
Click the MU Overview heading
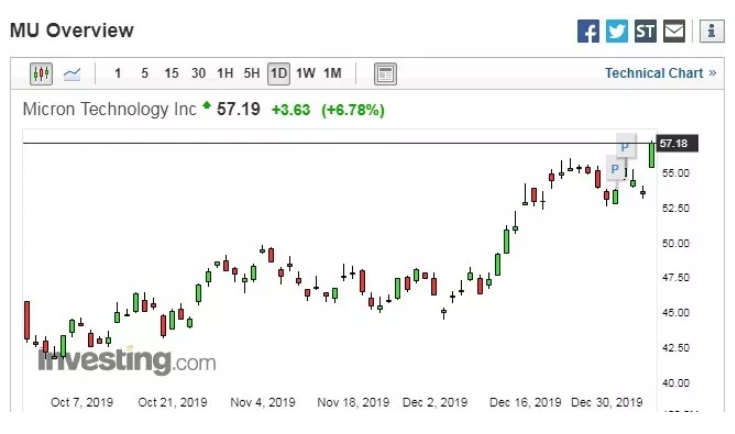coord(72,30)
